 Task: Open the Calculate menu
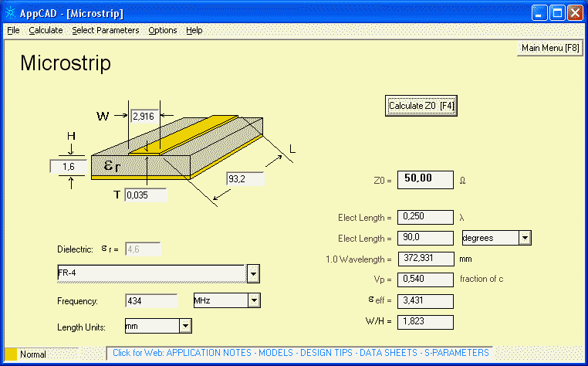point(46,30)
